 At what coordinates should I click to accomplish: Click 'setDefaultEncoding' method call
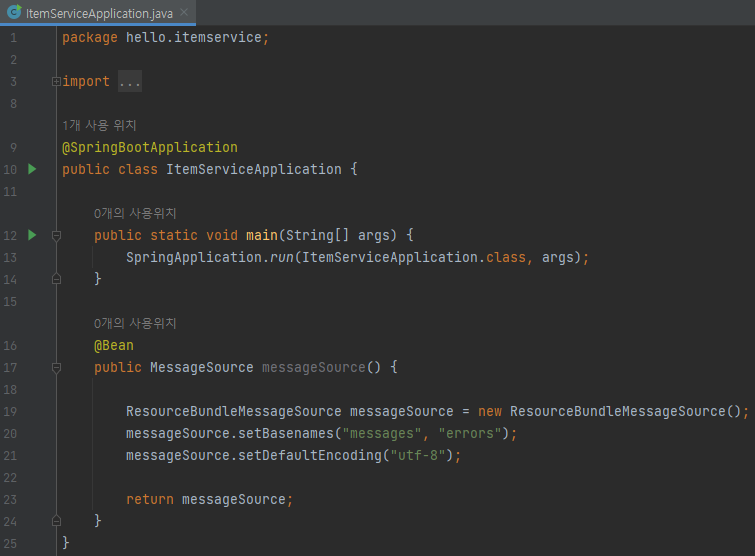click(310, 455)
